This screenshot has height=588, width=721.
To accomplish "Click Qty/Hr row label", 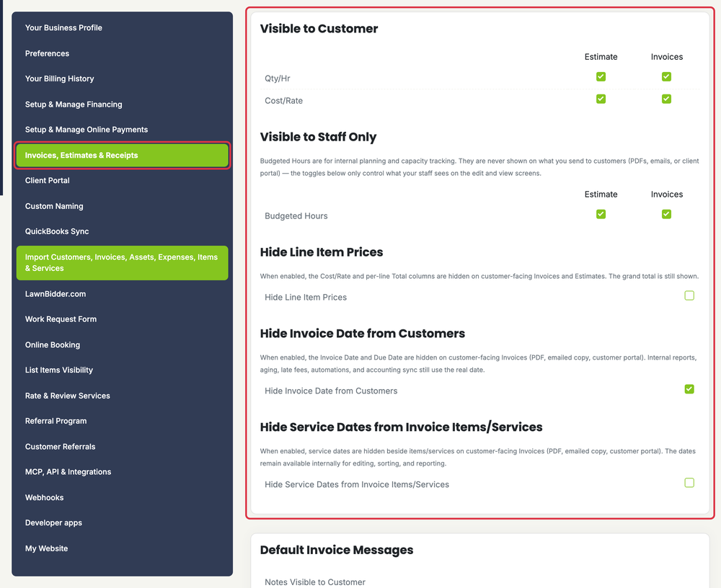I will 278,79.
